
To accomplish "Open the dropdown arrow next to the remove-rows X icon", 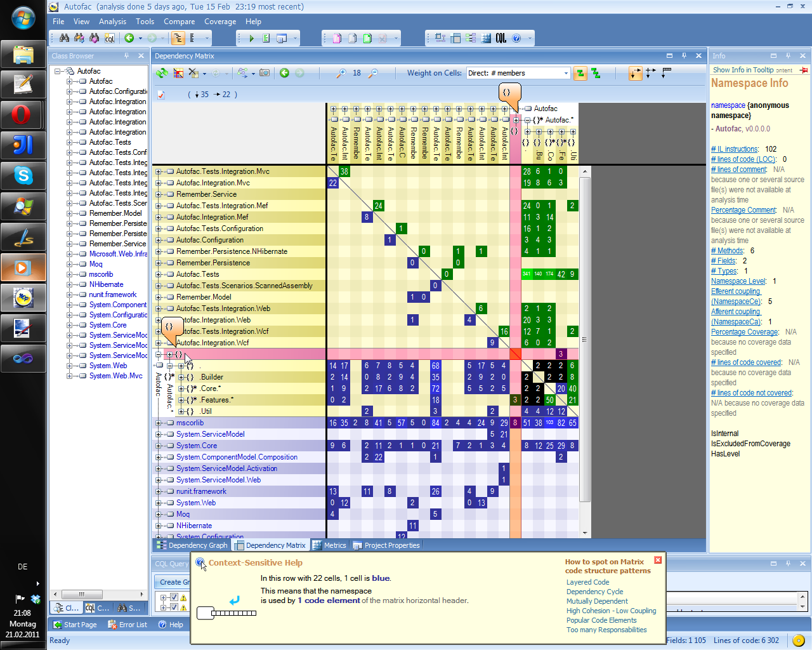I will click(x=204, y=74).
